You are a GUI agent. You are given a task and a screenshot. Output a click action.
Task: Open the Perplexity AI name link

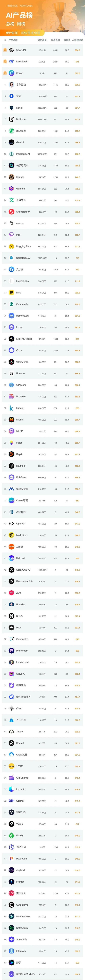tap(23, 154)
